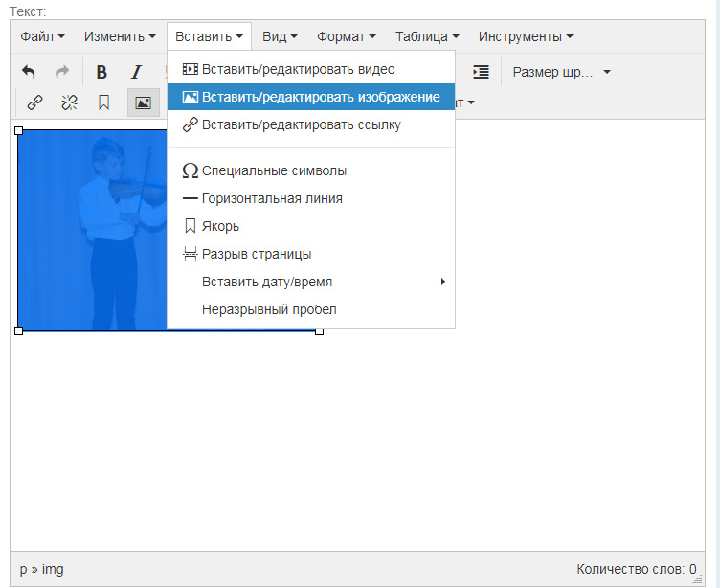Choose Вставить/редактировать видео
Image resolution: width=720 pixels, height=588 pixels.
coord(311,69)
